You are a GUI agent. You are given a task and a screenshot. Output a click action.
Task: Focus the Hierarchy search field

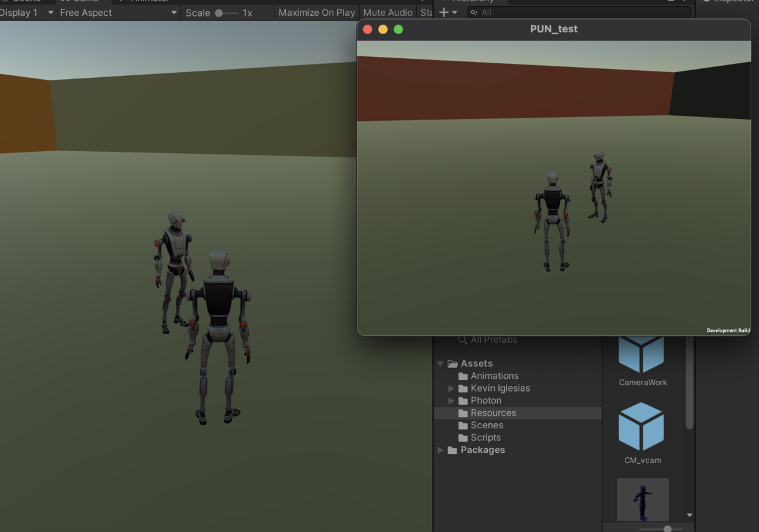coord(579,13)
